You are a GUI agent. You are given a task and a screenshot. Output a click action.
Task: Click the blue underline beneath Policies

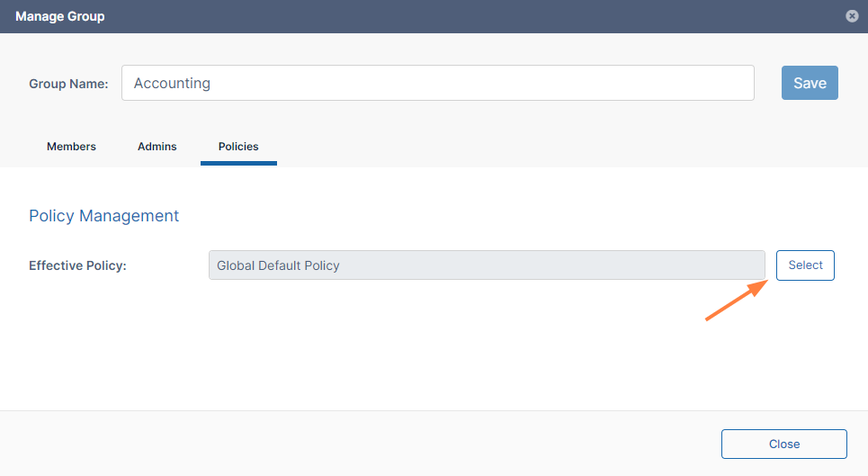[238, 163]
